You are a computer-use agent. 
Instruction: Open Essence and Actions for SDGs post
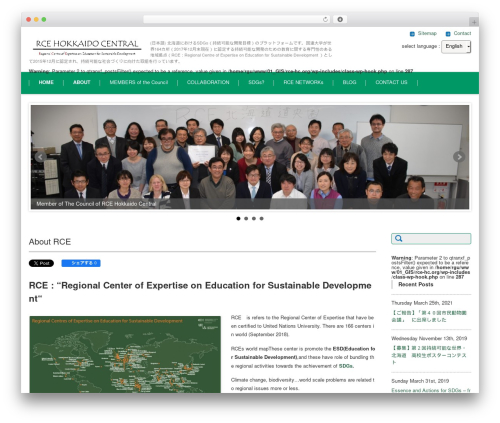point(431,390)
